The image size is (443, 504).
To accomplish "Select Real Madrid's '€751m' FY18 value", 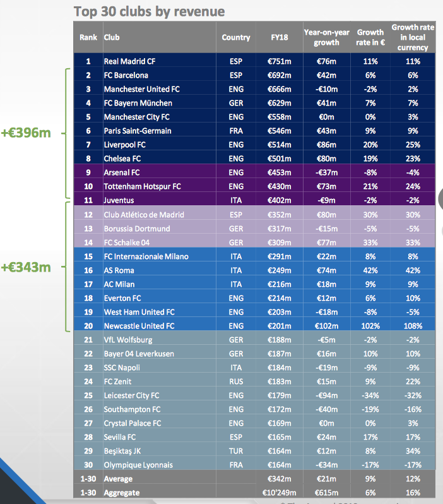I will click(279, 61).
